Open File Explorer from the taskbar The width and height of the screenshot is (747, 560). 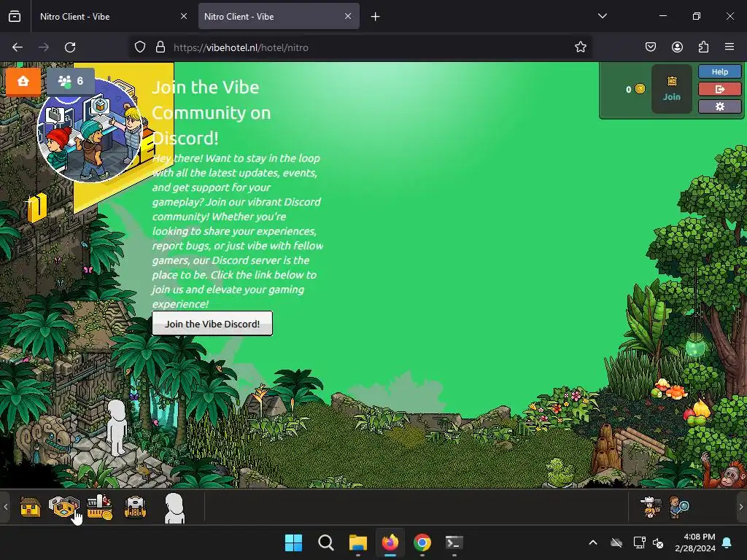pos(357,542)
